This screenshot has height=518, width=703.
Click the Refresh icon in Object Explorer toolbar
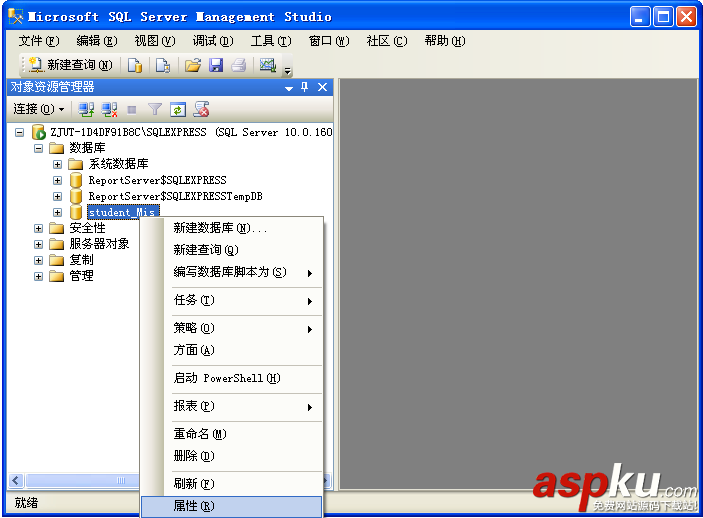(178, 109)
